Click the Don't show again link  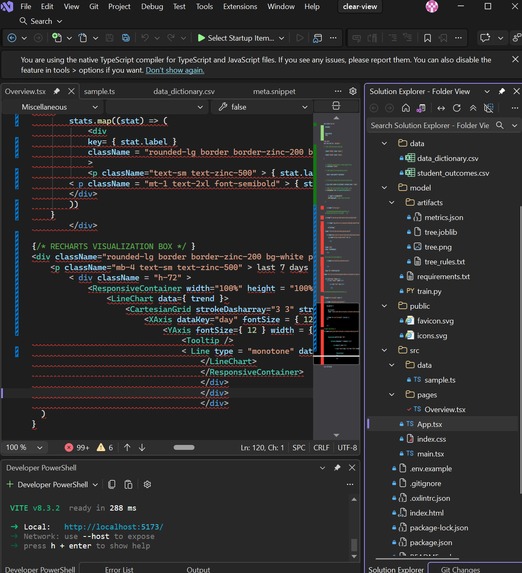[x=175, y=70]
